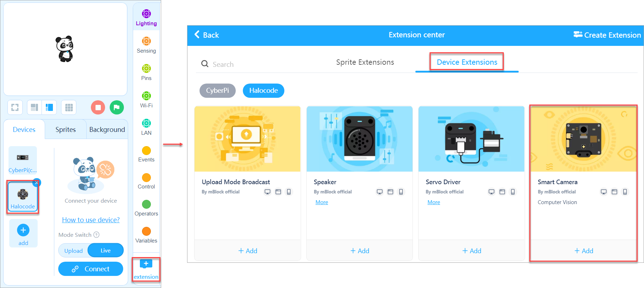Click desktop platform icon on Upload Mode Broadcast
Image resolution: width=644 pixels, height=288 pixels.
pos(268,192)
